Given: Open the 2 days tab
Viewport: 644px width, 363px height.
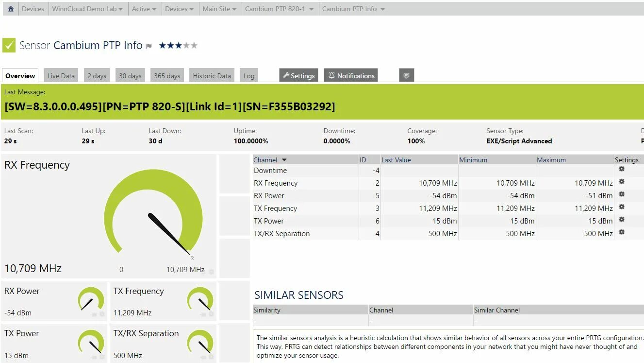Looking at the screenshot, I should coord(97,76).
